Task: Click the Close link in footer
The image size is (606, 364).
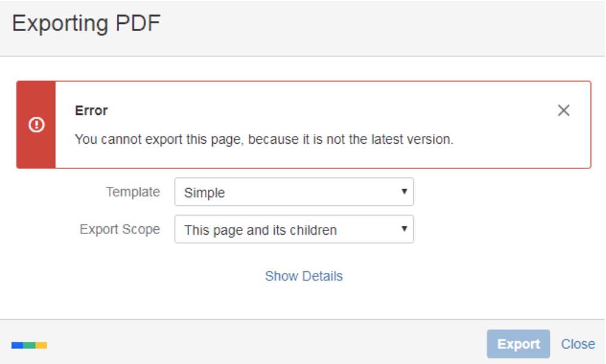Action: [x=578, y=344]
